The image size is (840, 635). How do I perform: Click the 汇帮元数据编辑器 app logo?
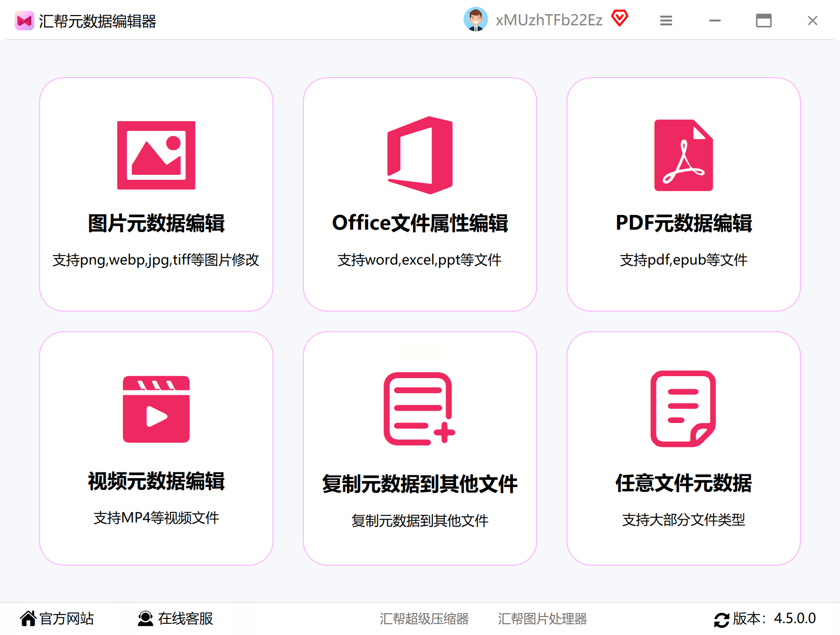(24, 21)
